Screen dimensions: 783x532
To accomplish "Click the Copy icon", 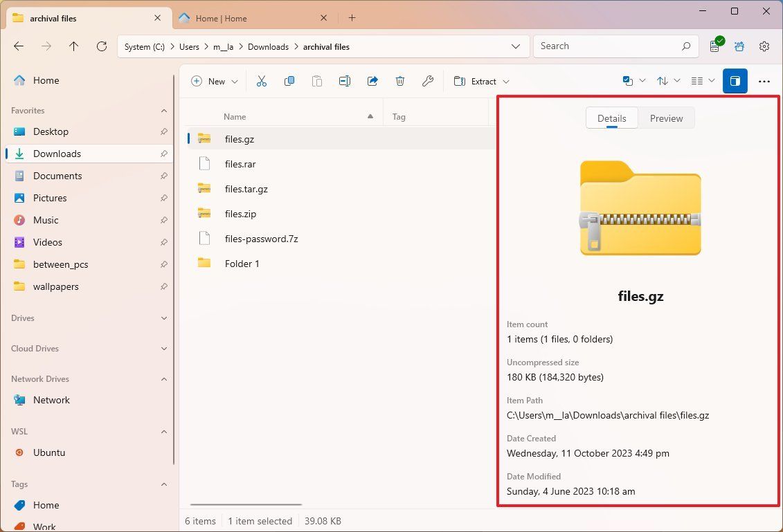I will point(289,81).
